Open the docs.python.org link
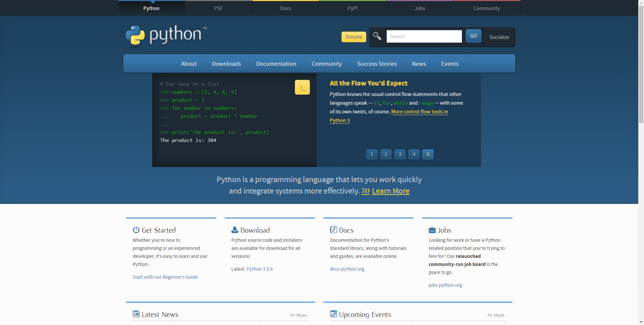This screenshot has height=325, width=644. (347, 269)
